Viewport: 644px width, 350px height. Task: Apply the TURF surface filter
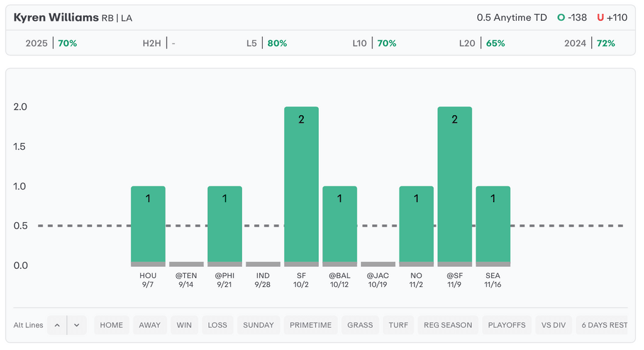pyautogui.click(x=399, y=325)
